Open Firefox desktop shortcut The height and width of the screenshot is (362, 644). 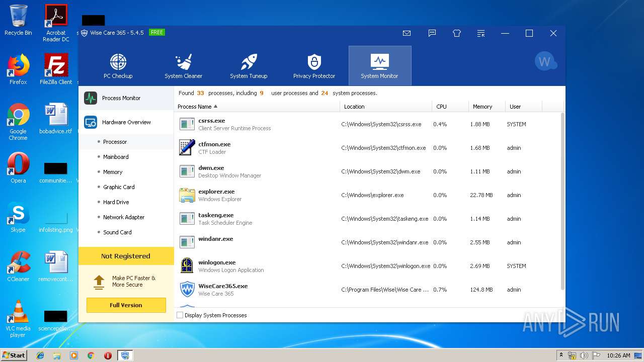tap(18, 69)
